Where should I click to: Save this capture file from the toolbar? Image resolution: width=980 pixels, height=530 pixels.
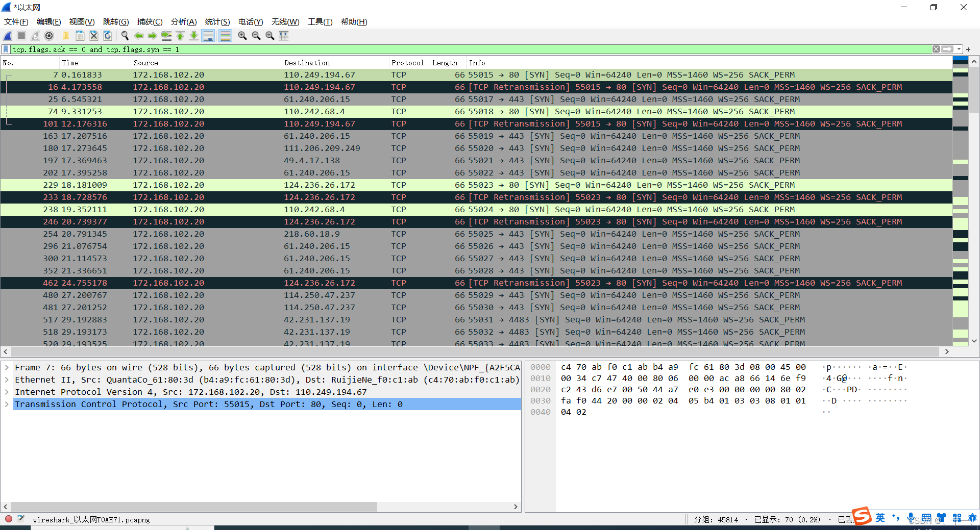pyautogui.click(x=80, y=36)
